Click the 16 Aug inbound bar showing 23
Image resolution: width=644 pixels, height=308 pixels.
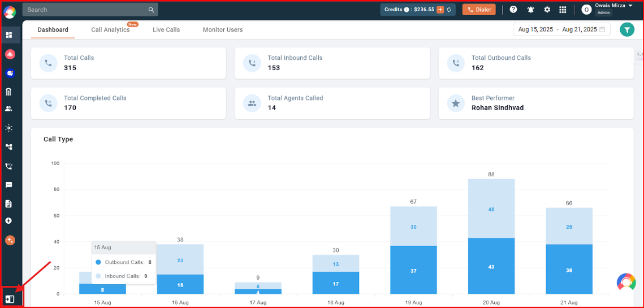(x=180, y=259)
